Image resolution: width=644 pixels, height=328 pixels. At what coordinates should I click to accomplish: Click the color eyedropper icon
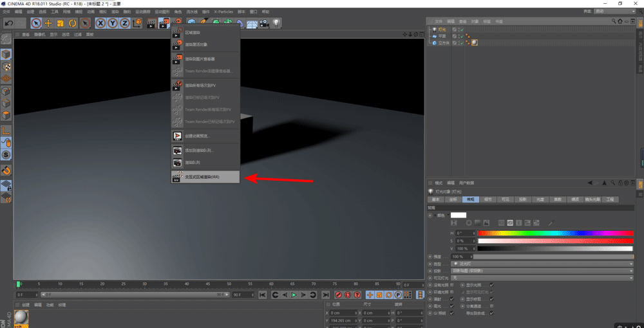click(x=551, y=223)
